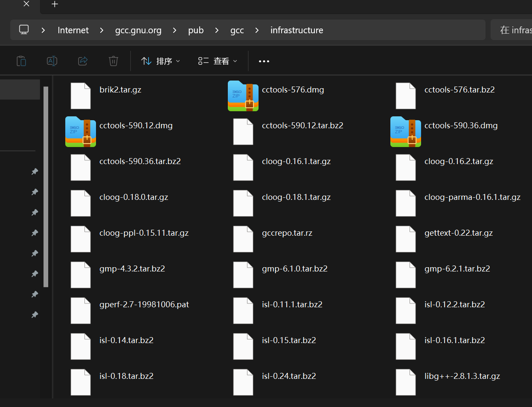The height and width of the screenshot is (407, 532).
Task: Select the cctools-590.36.dmg zip archive icon
Action: click(x=406, y=132)
